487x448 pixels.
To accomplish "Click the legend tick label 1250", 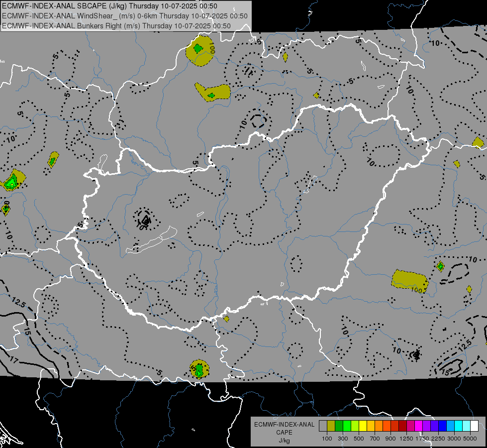I will point(406,439).
